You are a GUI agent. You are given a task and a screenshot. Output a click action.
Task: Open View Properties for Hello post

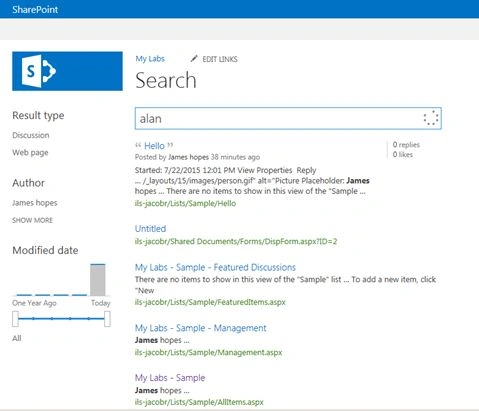coord(265,170)
